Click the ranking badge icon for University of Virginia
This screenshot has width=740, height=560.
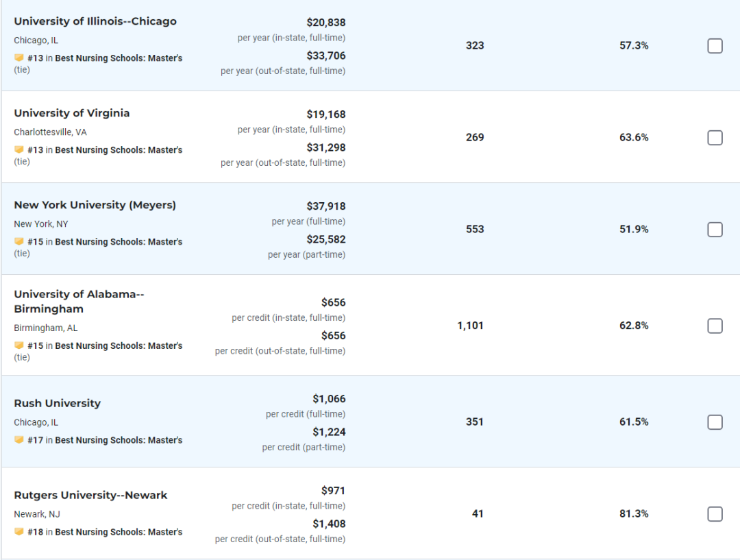click(19, 149)
